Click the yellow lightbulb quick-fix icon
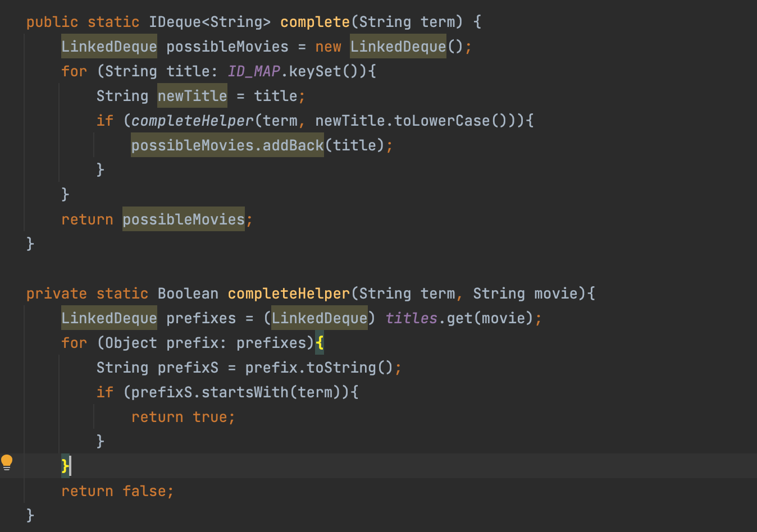This screenshot has width=757, height=532. (7, 462)
